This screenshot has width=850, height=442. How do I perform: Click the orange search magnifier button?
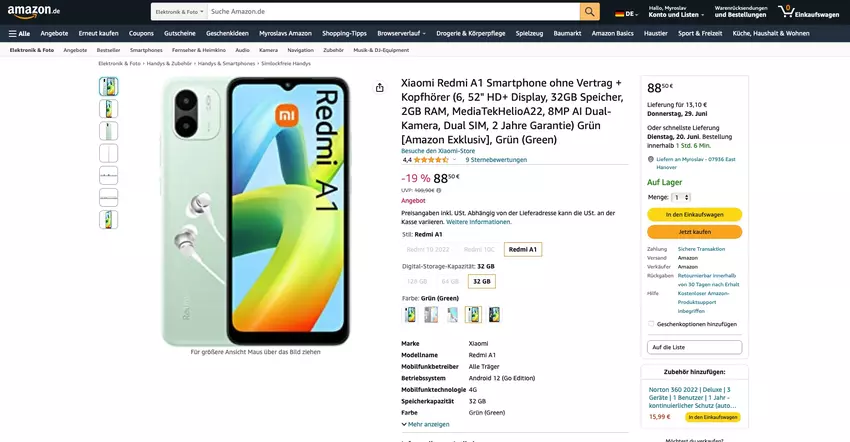590,11
